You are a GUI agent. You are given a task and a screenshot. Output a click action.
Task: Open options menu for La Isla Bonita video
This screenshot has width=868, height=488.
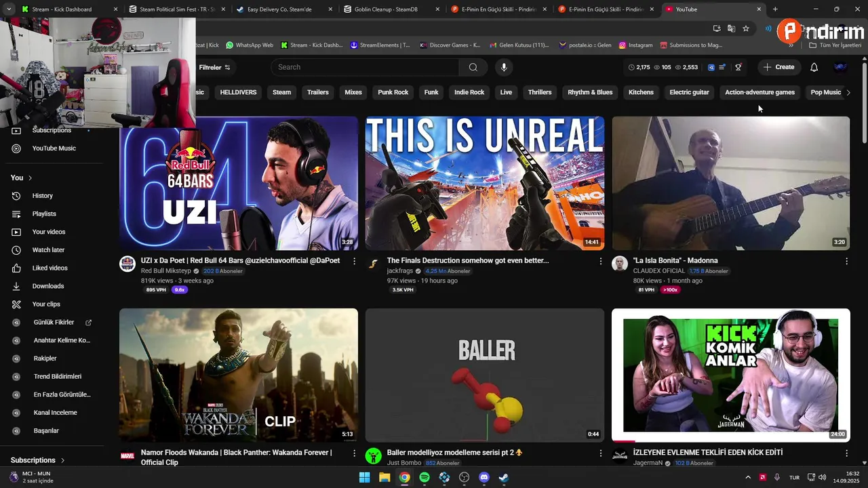click(846, 260)
